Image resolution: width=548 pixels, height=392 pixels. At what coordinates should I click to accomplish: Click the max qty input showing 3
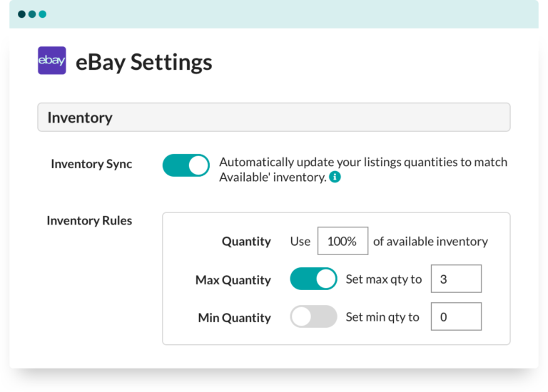click(x=456, y=279)
